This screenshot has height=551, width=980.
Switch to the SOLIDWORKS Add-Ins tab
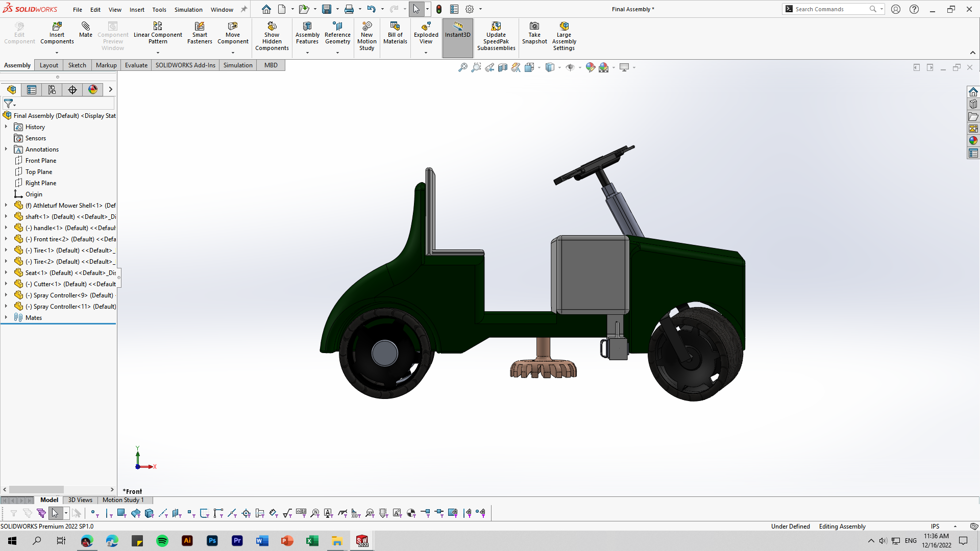(185, 65)
